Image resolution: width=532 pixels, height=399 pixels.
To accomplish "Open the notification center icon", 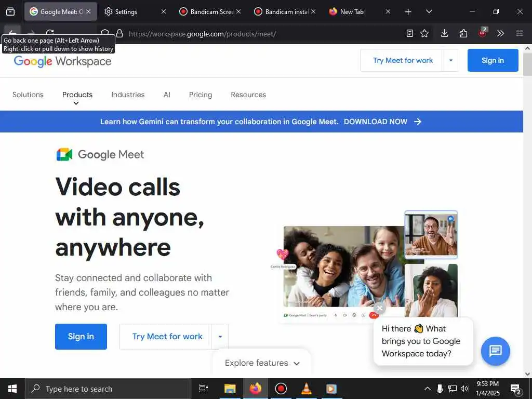I will point(516,389).
